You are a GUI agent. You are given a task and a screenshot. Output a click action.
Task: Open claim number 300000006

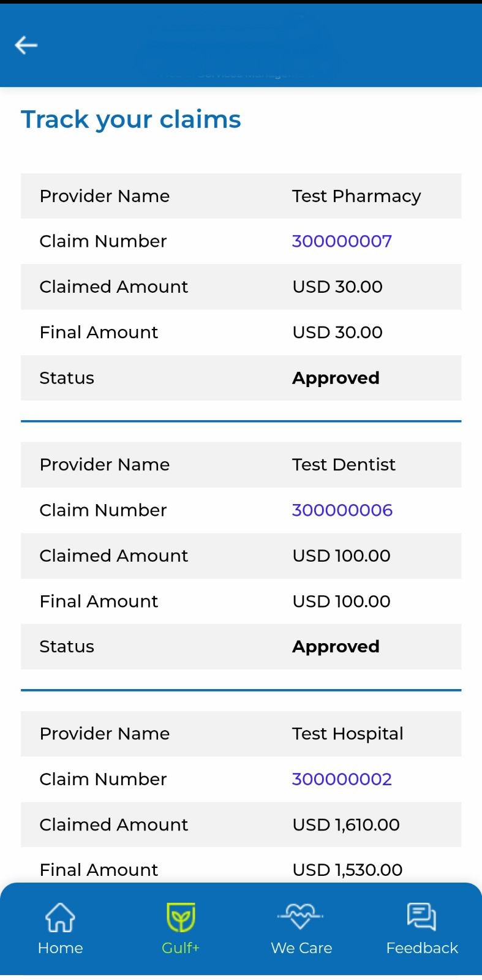pyautogui.click(x=342, y=510)
